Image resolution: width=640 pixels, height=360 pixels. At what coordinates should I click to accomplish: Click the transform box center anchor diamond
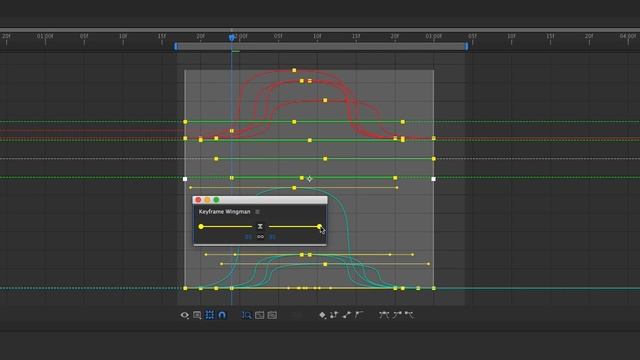tap(309, 179)
